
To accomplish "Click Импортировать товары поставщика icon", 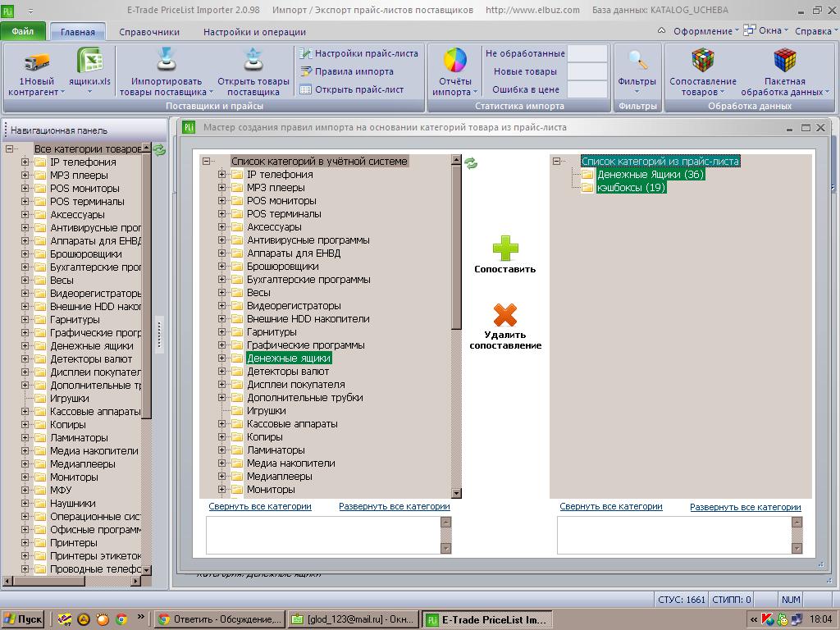I will pos(166,59).
